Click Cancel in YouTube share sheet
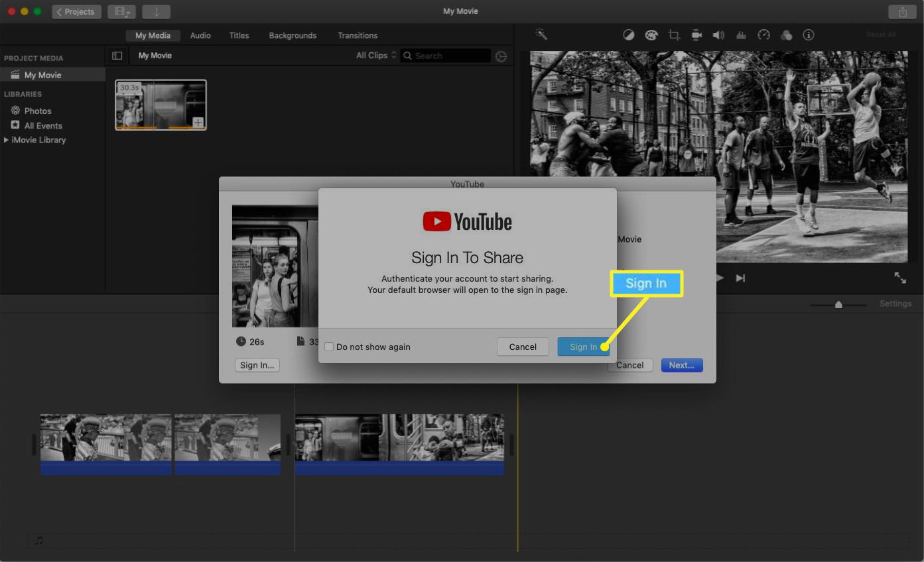Image resolution: width=924 pixels, height=562 pixels. pyautogui.click(x=630, y=365)
